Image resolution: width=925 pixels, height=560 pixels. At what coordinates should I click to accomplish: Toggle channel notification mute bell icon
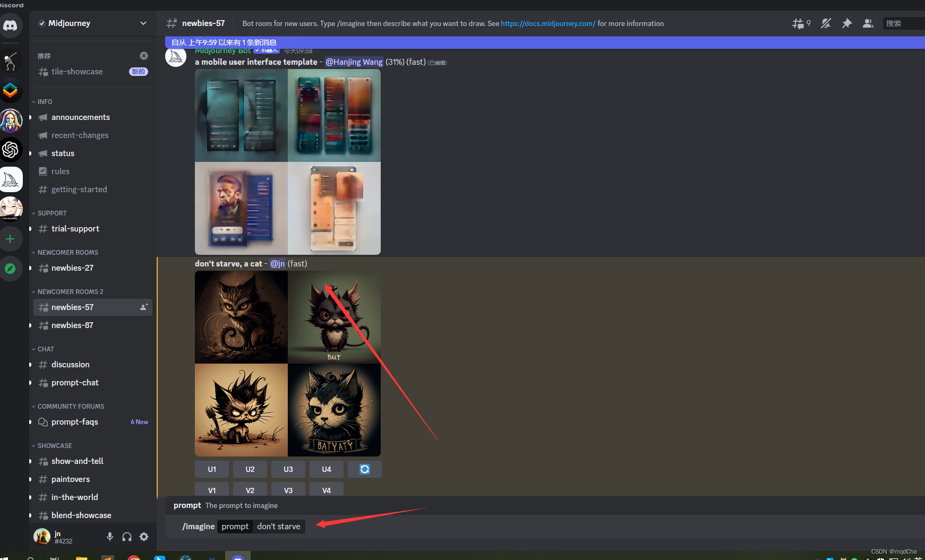click(826, 23)
